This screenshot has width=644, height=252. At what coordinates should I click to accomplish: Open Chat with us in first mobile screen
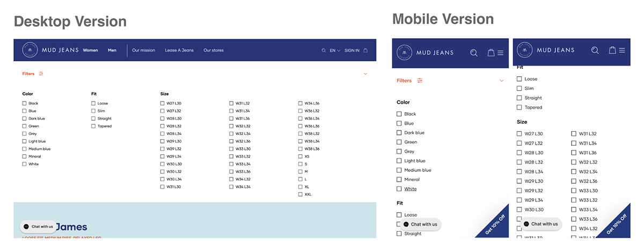click(x=420, y=224)
